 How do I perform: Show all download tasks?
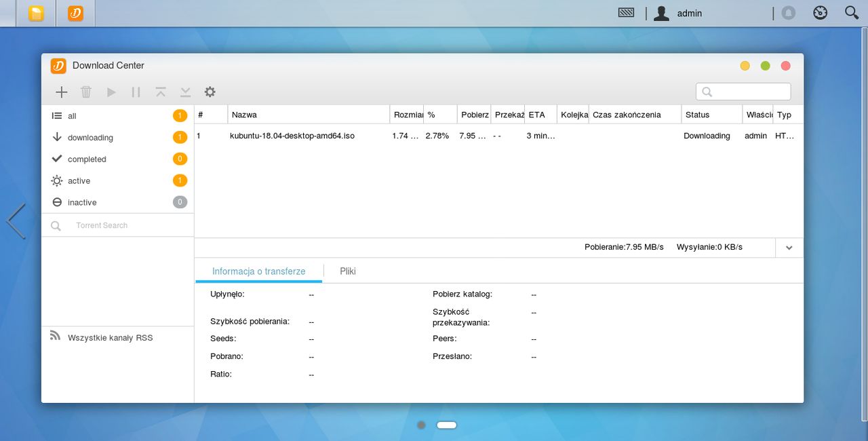[x=117, y=116]
